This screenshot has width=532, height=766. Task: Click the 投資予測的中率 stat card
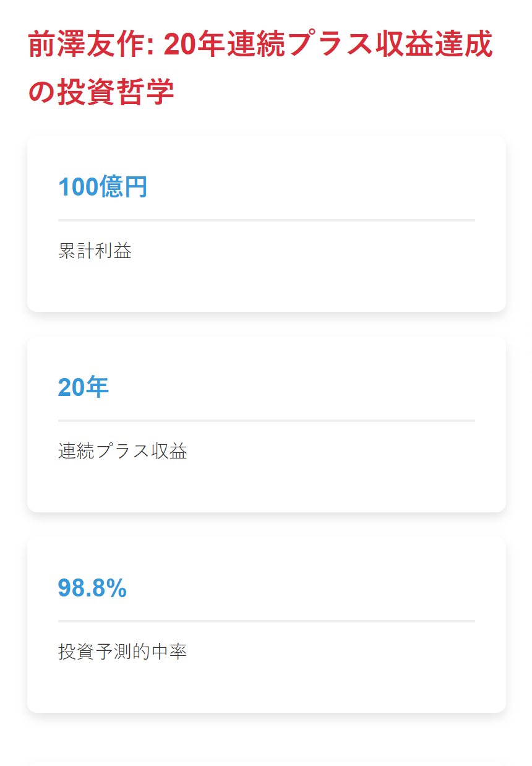click(267, 625)
